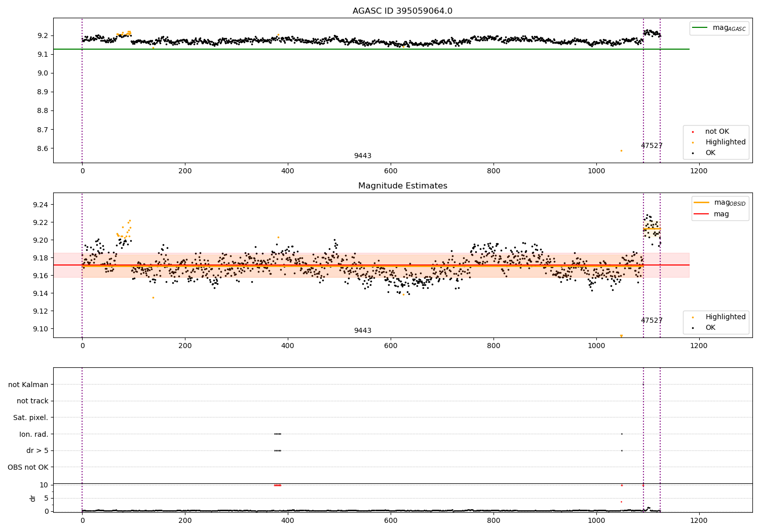Image resolution: width=760 pixels, height=532 pixels.
Task: Click the 'not track' row label
Action: coord(32,401)
